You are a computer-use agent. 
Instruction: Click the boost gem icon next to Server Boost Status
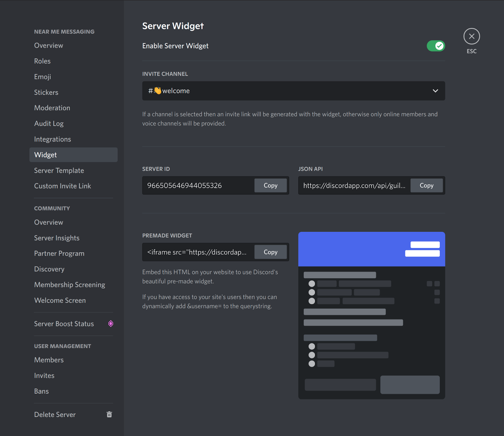click(111, 323)
